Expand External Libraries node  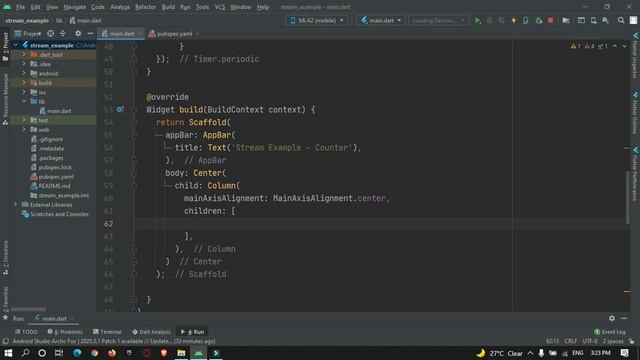click(x=16, y=204)
